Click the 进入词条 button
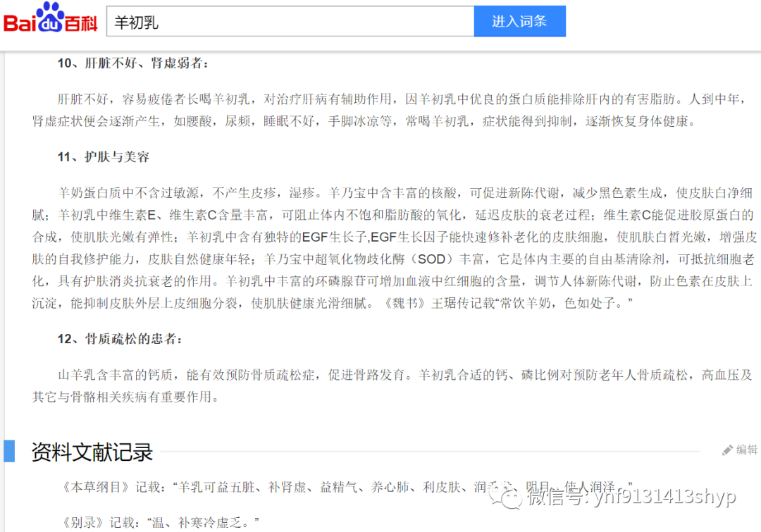 click(x=519, y=21)
